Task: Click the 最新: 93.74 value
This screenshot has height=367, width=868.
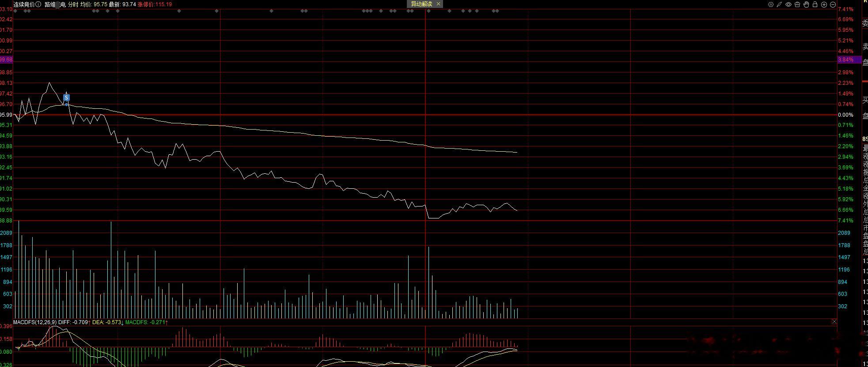Action: pos(122,4)
